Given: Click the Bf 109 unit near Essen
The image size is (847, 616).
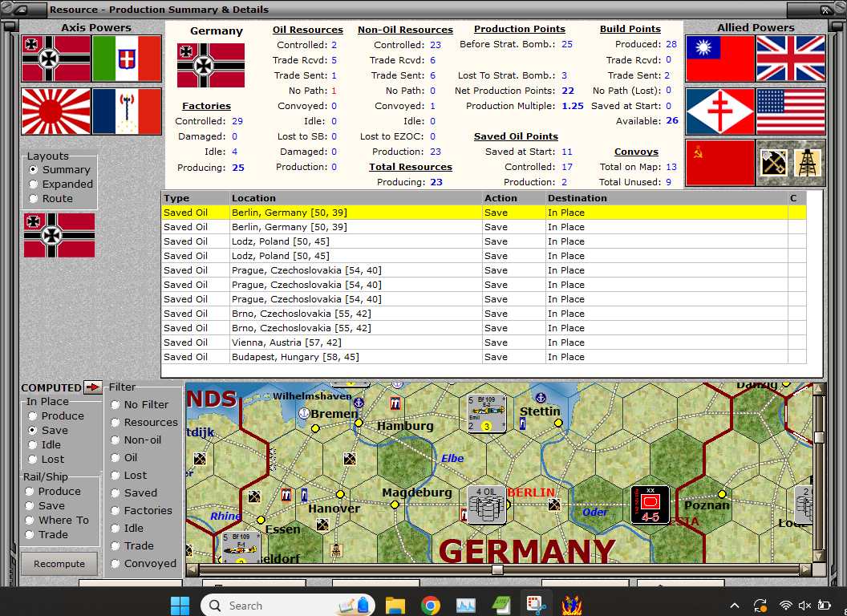Looking at the screenshot, I should click(x=241, y=548).
